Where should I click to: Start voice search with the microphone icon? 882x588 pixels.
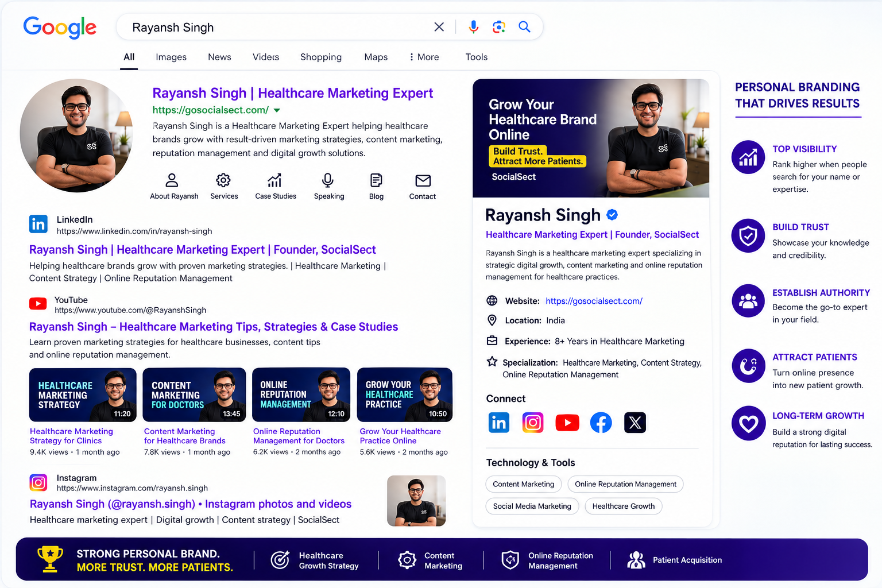coord(473,27)
